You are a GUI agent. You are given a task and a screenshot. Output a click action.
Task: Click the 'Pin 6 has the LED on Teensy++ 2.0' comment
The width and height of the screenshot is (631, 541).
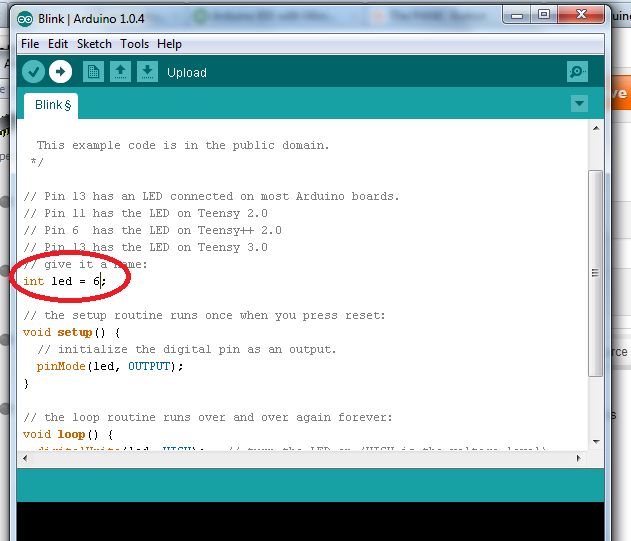click(152, 230)
